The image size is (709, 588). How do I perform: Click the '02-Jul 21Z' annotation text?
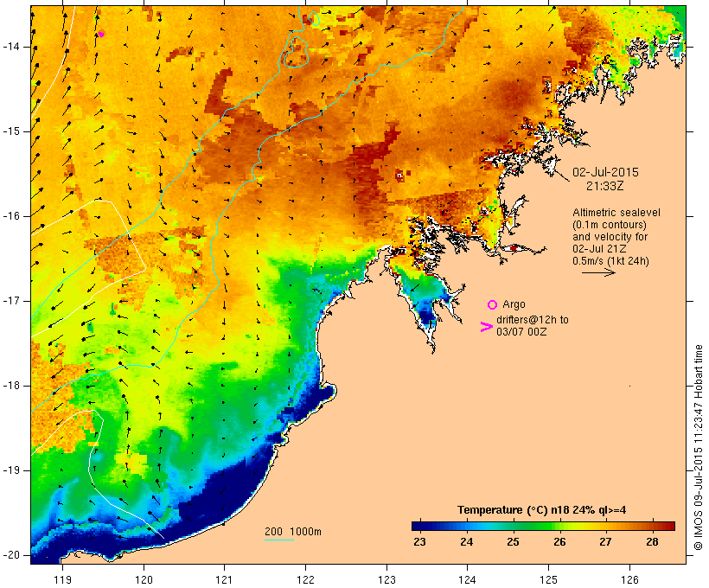coord(599,249)
